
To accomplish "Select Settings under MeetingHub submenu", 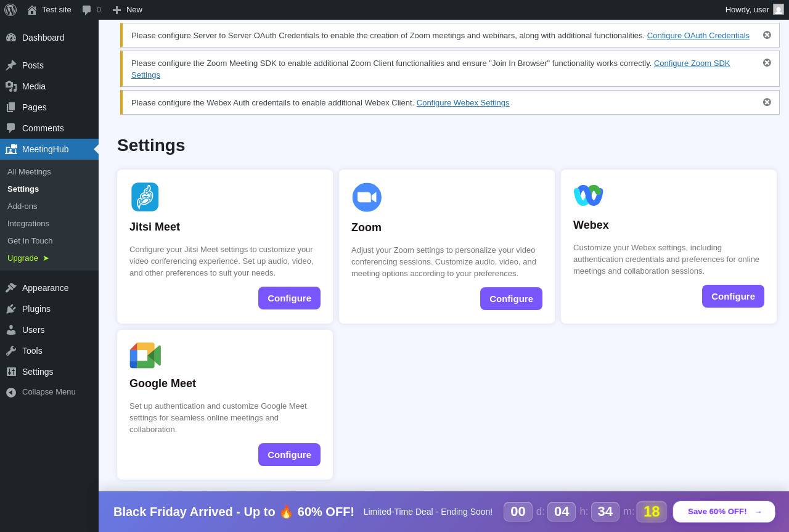I will click(x=23, y=189).
